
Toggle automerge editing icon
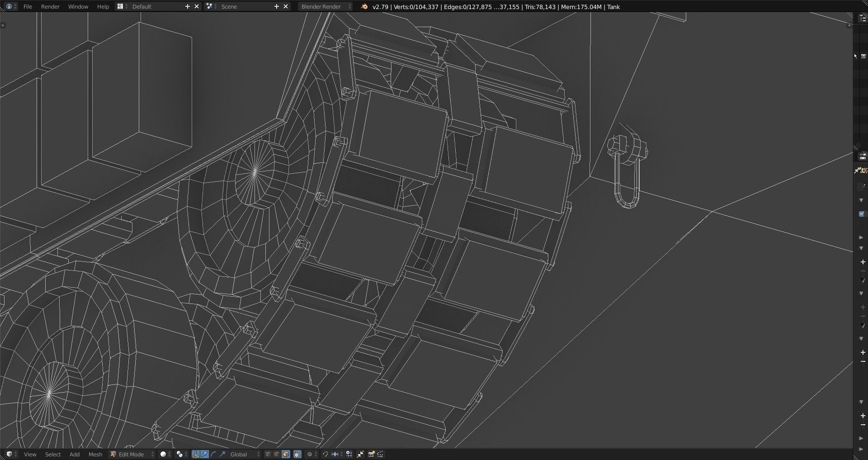coord(360,454)
